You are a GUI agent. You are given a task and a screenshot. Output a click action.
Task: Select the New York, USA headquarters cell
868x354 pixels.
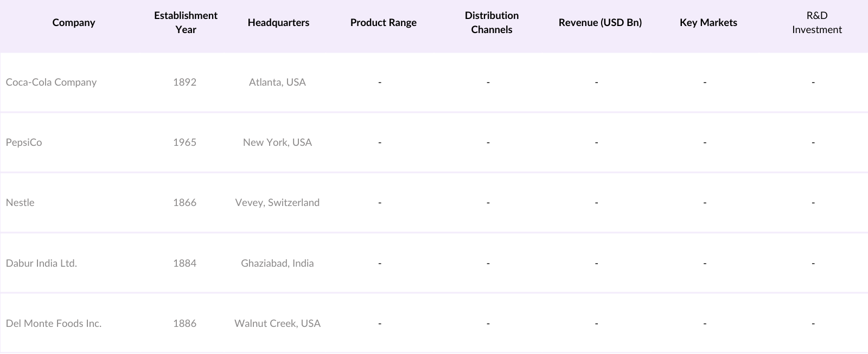[x=277, y=143]
